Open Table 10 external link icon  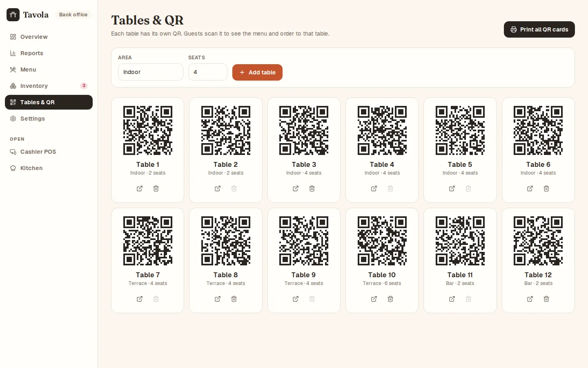click(374, 299)
